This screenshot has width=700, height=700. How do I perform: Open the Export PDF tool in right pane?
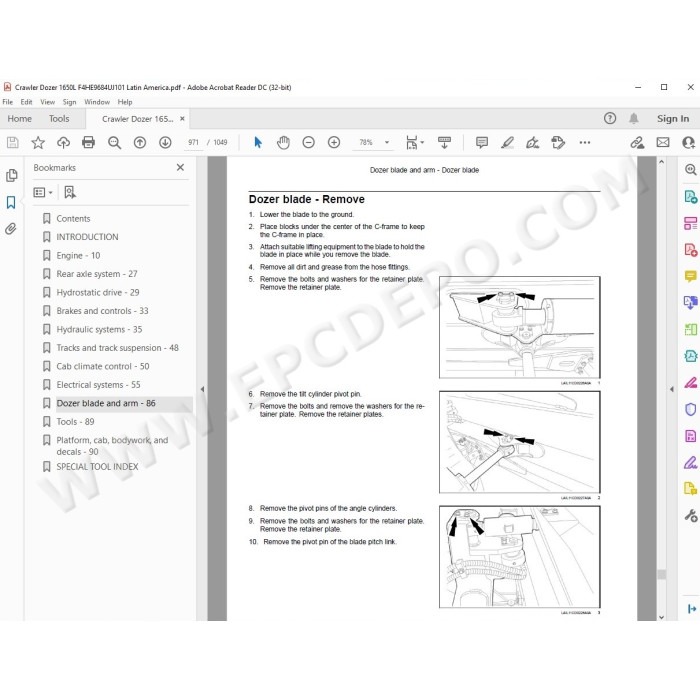(x=690, y=196)
